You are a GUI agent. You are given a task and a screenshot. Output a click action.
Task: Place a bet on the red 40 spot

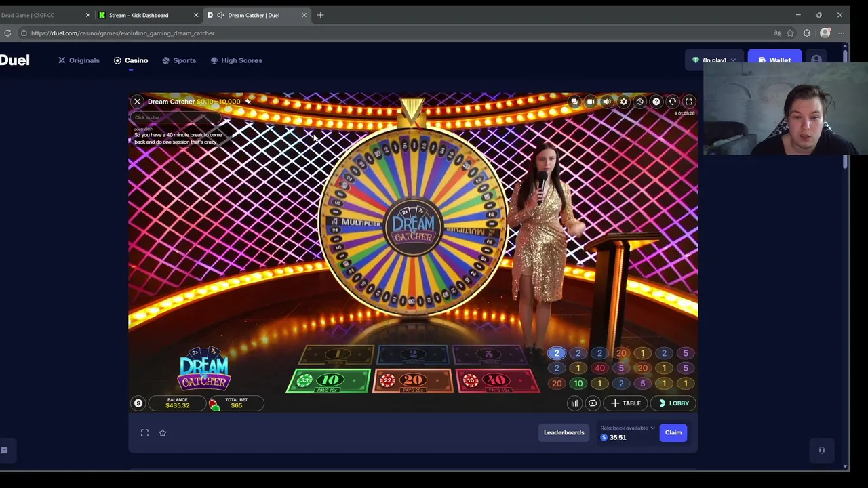(x=497, y=381)
